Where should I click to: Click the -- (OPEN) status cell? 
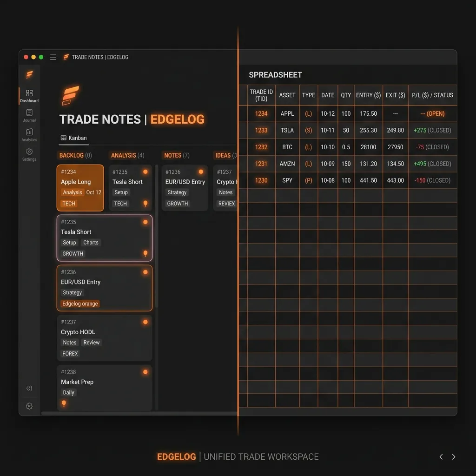pyautogui.click(x=432, y=113)
